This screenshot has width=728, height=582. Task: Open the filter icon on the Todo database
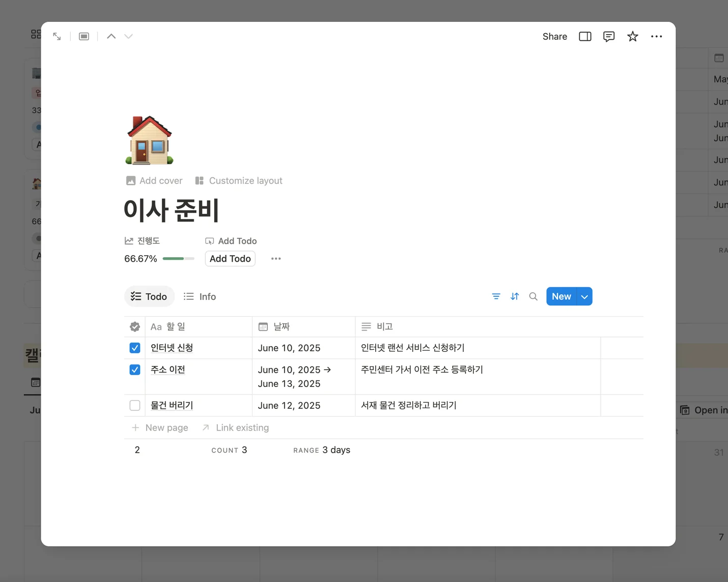click(x=496, y=296)
